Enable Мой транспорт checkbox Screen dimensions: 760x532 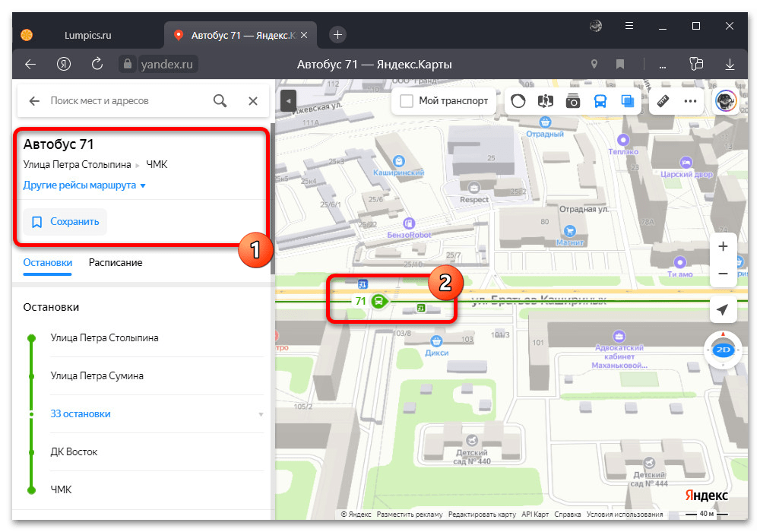point(407,101)
